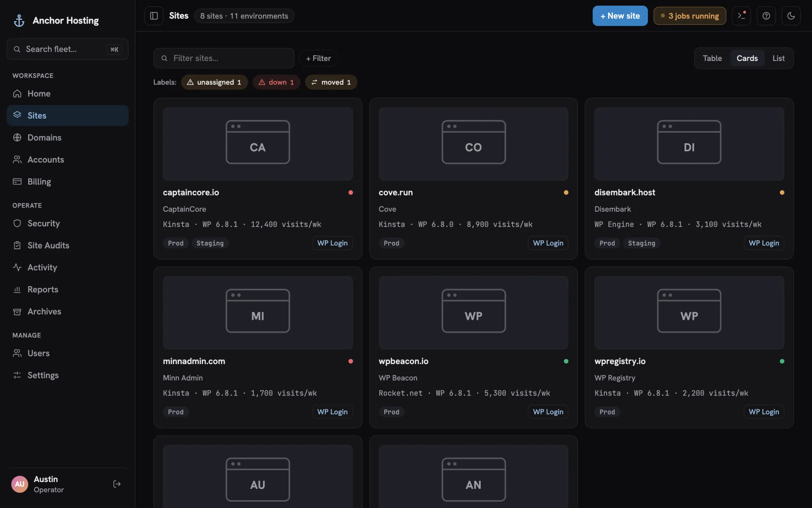Switch theme with the moon icon
The width and height of the screenshot is (812, 508).
pos(791,16)
